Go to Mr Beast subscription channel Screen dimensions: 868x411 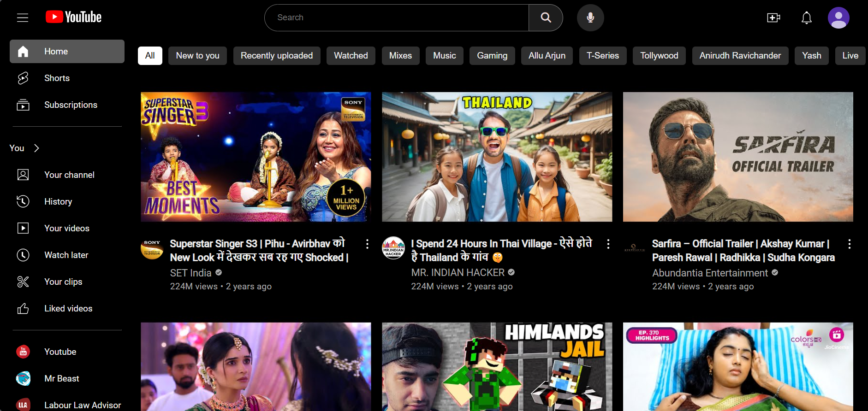click(x=61, y=379)
